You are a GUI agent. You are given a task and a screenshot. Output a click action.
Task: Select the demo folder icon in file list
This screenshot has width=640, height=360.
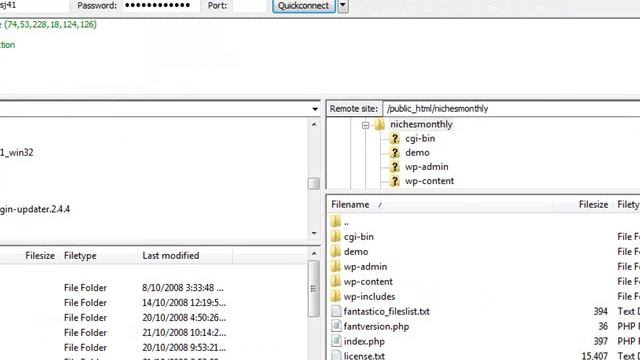pos(336,252)
